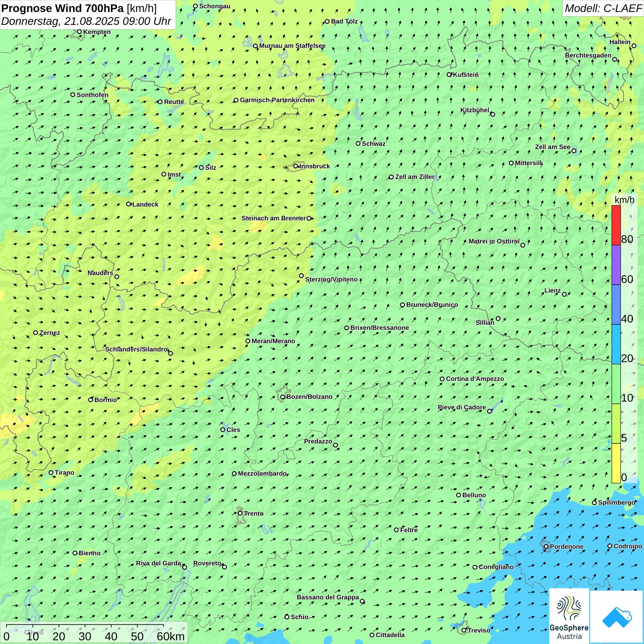Click the 'km/h' legend unit label
Screen dimensions: 644x644
pos(624,200)
